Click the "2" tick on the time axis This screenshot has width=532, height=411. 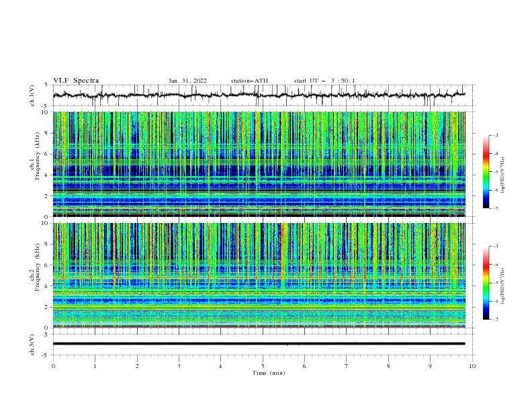(x=137, y=366)
